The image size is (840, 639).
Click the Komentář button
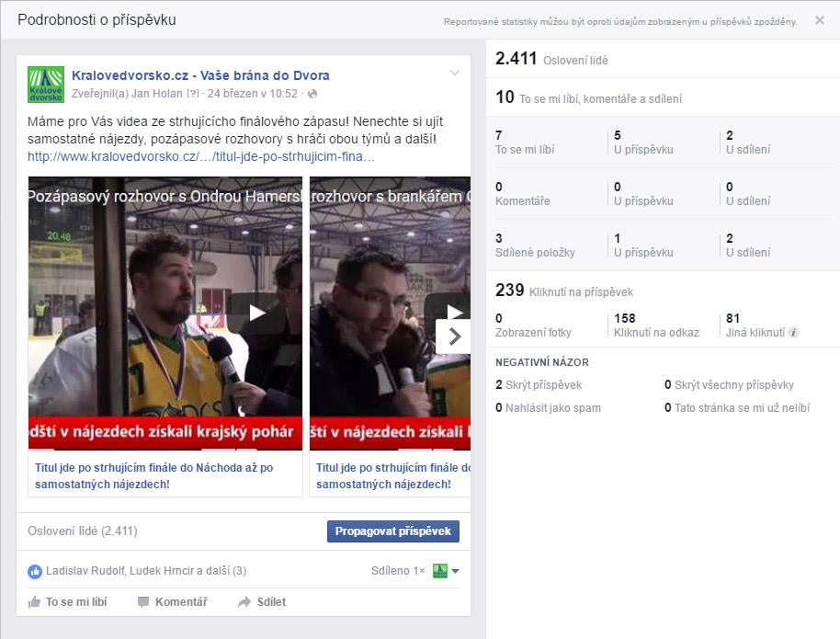point(172,602)
